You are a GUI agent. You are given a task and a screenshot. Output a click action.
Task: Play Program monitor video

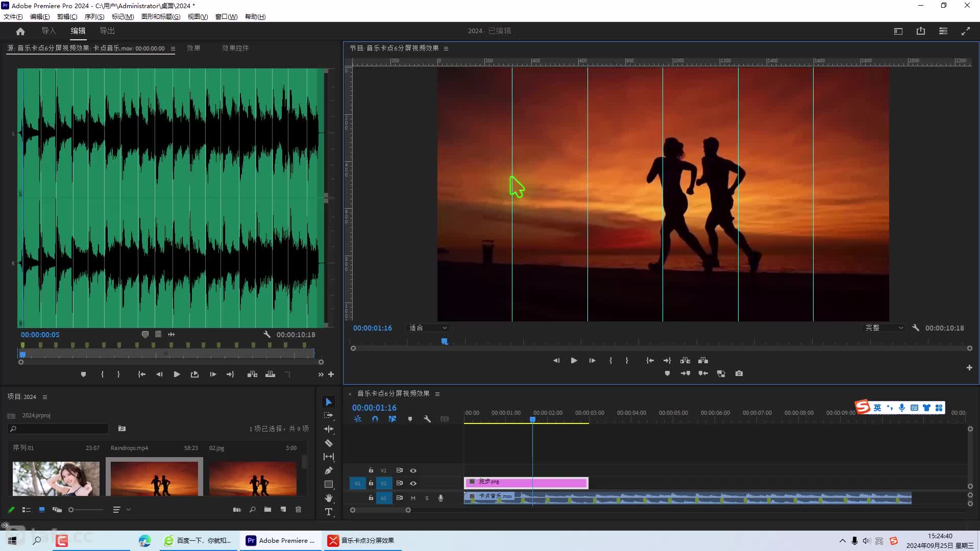(574, 360)
